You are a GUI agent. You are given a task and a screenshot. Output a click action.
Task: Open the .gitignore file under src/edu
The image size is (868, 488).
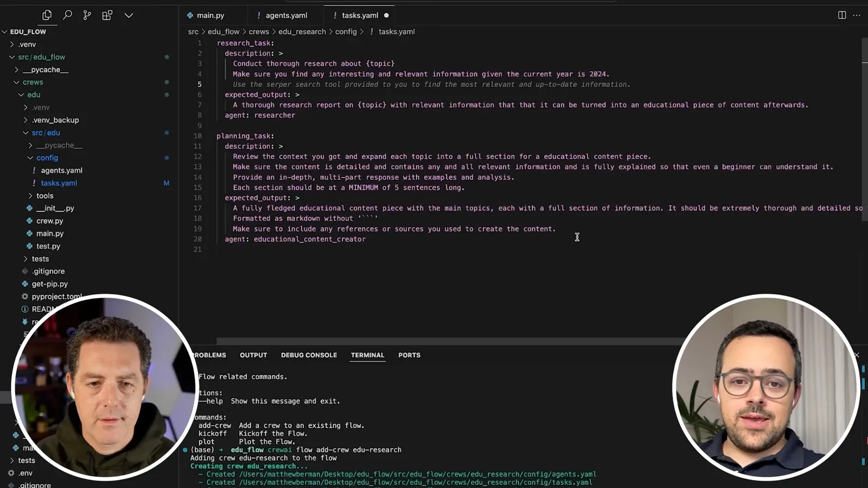[48, 271]
